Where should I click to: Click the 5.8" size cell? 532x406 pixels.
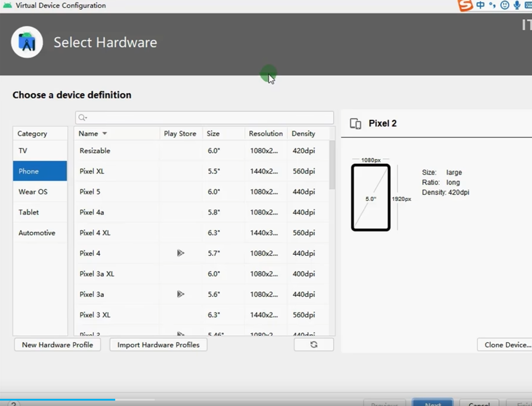coord(214,212)
